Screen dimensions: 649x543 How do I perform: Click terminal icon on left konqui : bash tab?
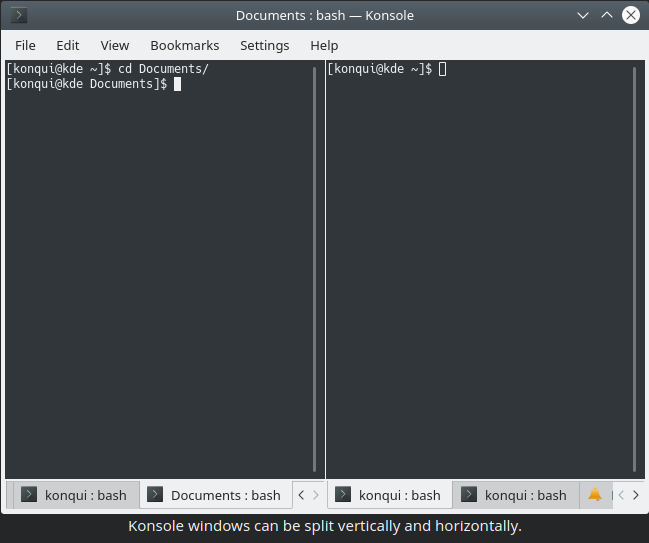29,494
